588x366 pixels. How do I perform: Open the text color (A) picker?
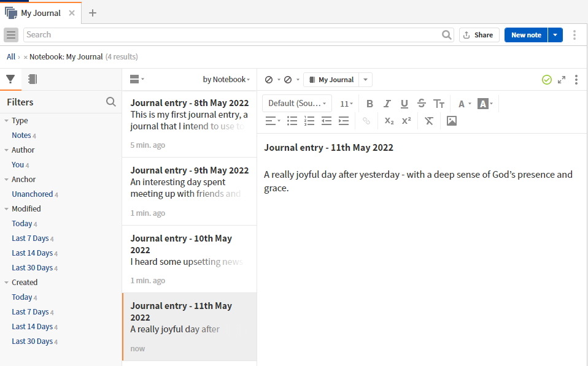click(x=464, y=104)
